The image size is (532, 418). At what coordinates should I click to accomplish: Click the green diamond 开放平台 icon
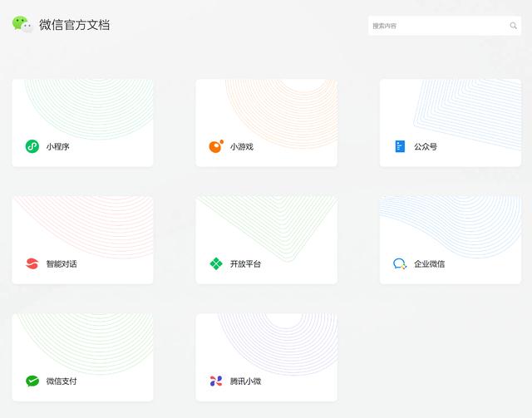tap(216, 263)
